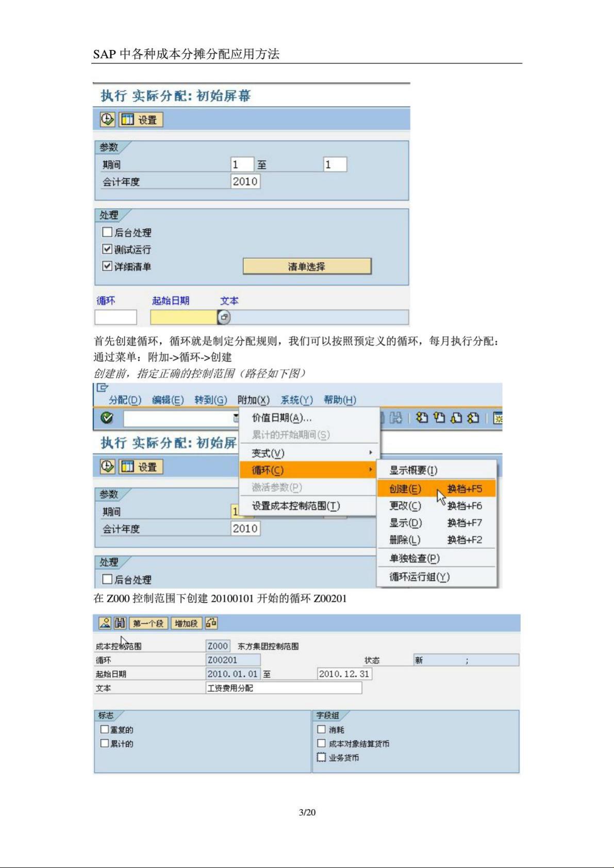Click the 状态 field showing 新
Screen dimensions: 614x868
click(466, 660)
